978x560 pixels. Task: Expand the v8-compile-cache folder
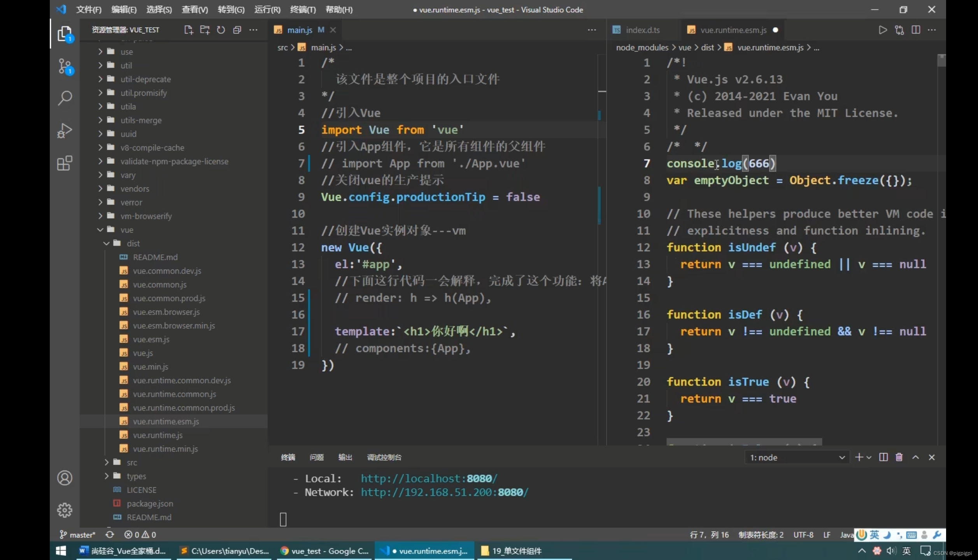[100, 147]
